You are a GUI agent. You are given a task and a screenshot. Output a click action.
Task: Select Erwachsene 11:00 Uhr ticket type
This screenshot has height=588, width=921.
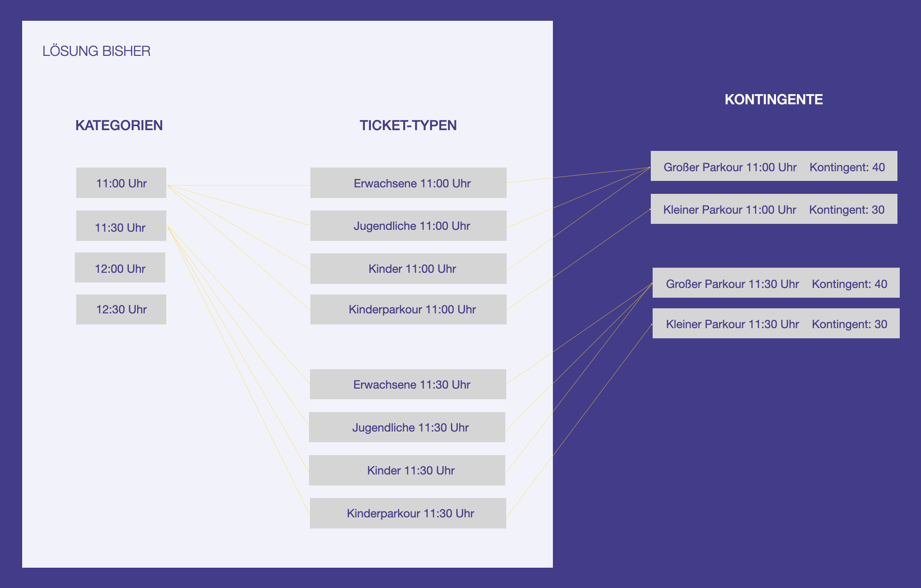408,183
